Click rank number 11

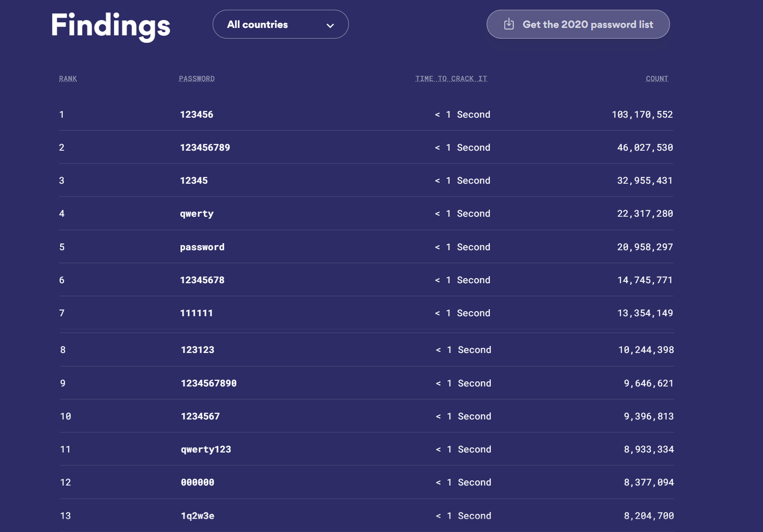[66, 449]
